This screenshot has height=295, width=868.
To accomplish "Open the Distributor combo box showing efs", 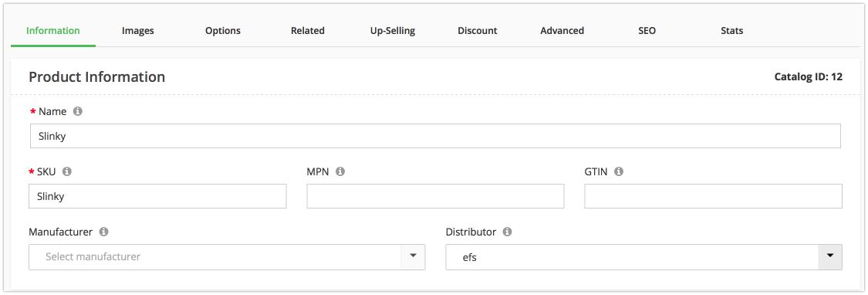I will (x=643, y=256).
